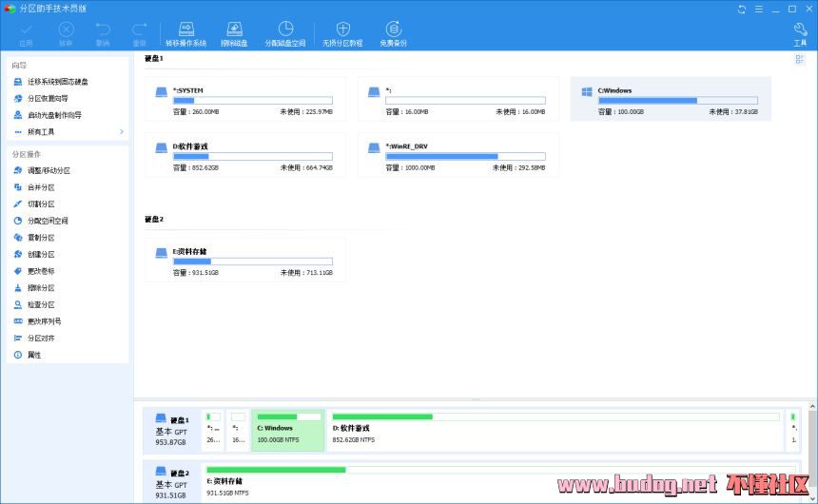
Task: Click E: 资料存储 block in disk map
Action: [501, 483]
